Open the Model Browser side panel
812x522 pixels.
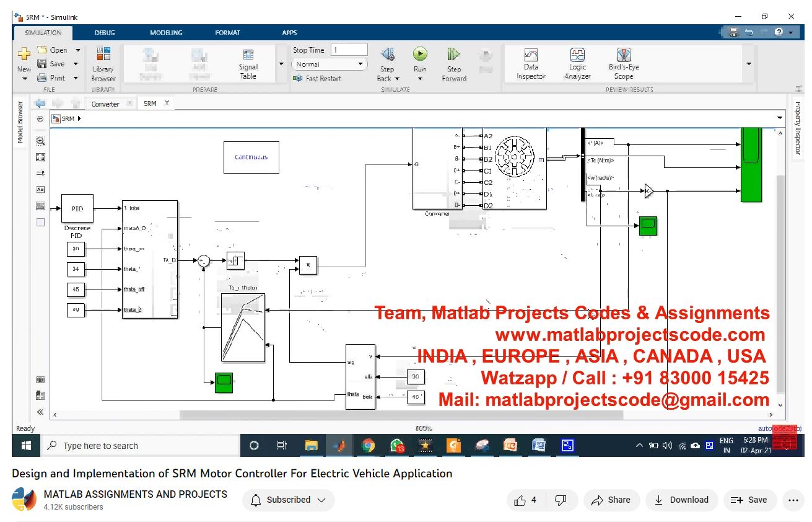[x=20, y=123]
